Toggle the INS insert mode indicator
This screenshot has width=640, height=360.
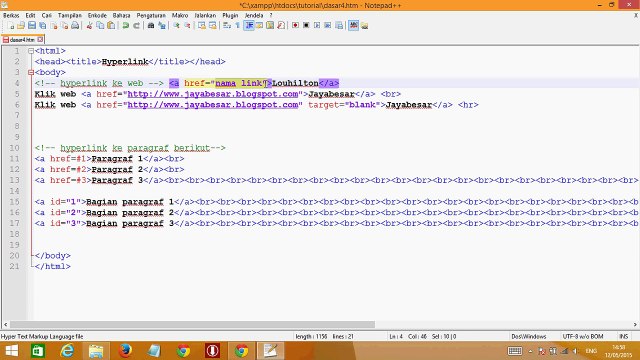(624, 336)
